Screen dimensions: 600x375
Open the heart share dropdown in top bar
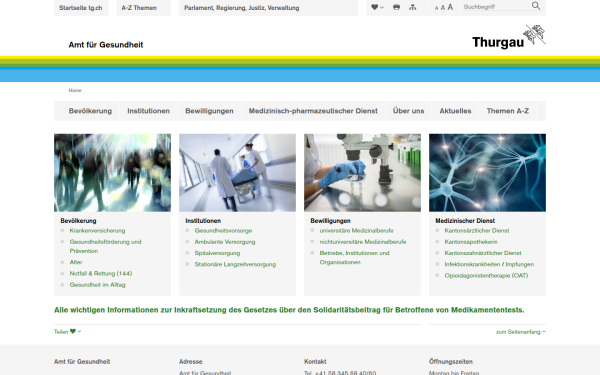tap(377, 7)
